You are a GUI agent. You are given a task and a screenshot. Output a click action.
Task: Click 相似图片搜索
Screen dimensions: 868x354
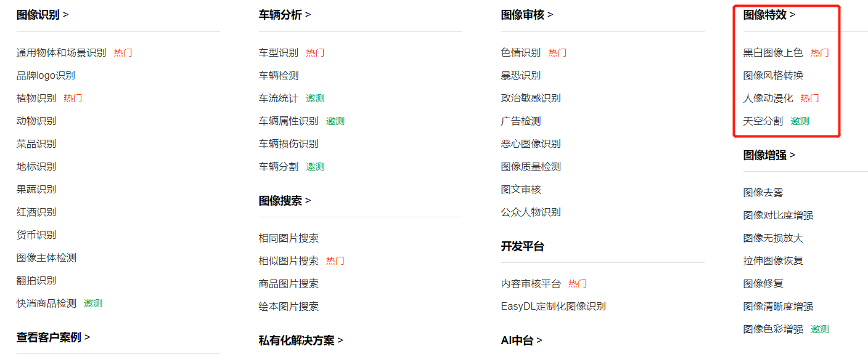[x=289, y=261]
